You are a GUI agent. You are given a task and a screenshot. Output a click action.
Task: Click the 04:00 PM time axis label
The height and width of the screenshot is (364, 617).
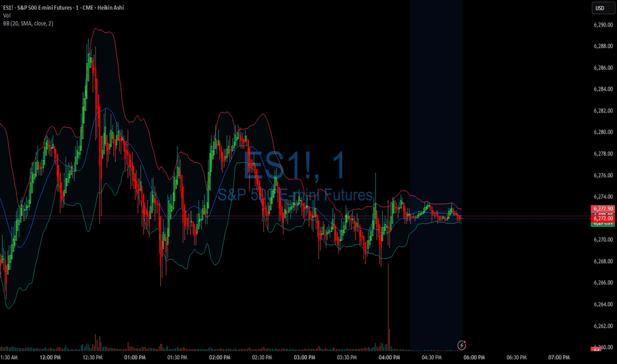coord(389,357)
